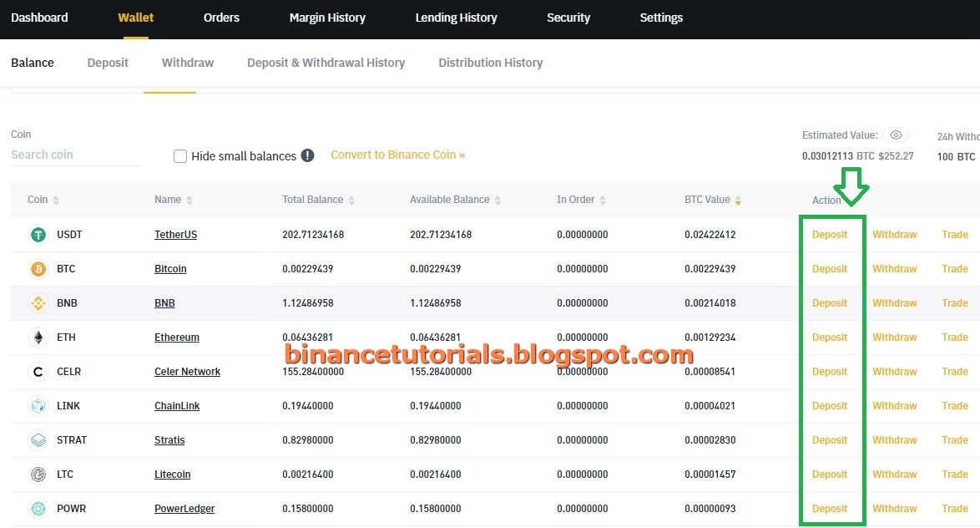
Task: Click the Ethereum coin icon
Action: (38, 338)
